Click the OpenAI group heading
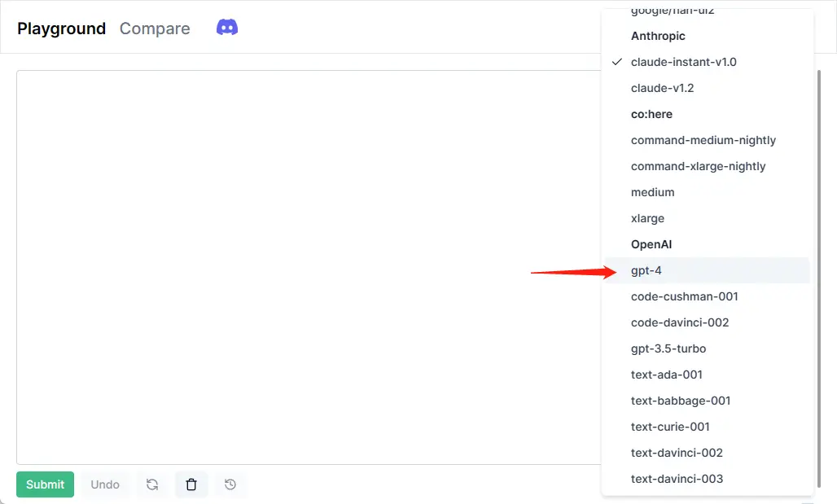This screenshot has height=504, width=837. (651, 244)
